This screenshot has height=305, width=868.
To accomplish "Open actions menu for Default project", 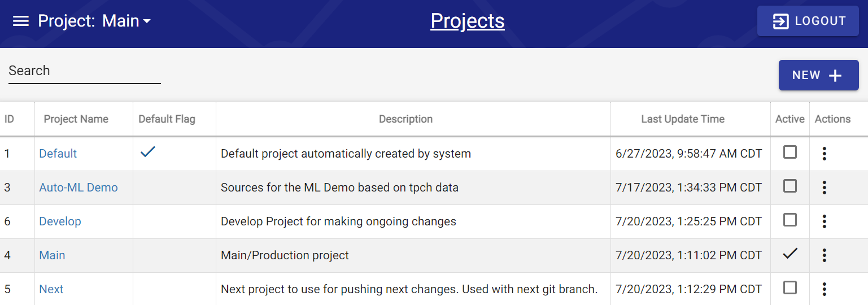I will [825, 154].
